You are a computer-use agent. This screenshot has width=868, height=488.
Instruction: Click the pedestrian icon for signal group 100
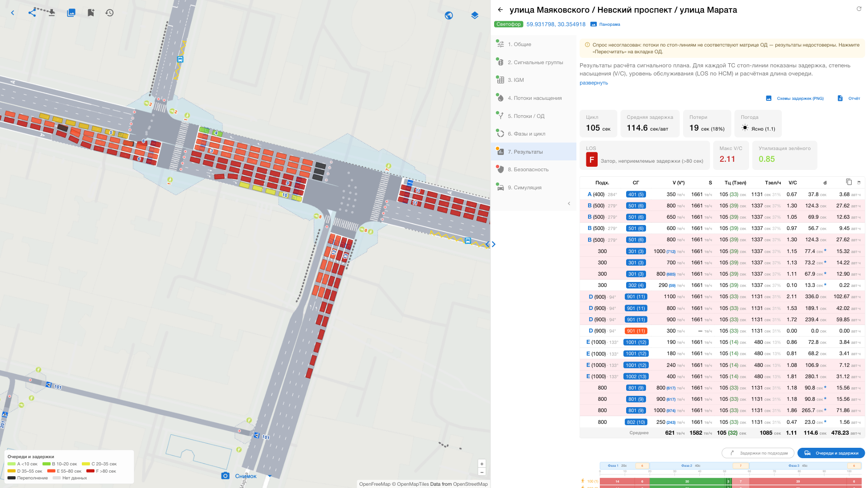pyautogui.click(x=583, y=481)
